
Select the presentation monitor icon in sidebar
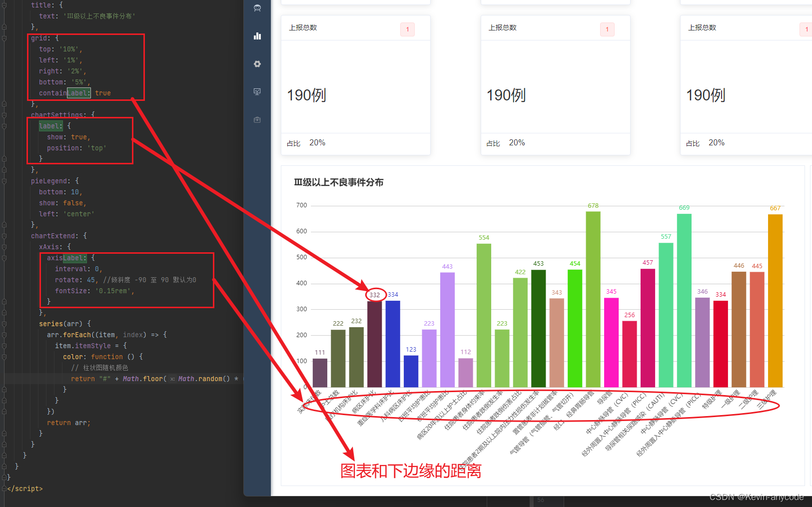tap(257, 92)
